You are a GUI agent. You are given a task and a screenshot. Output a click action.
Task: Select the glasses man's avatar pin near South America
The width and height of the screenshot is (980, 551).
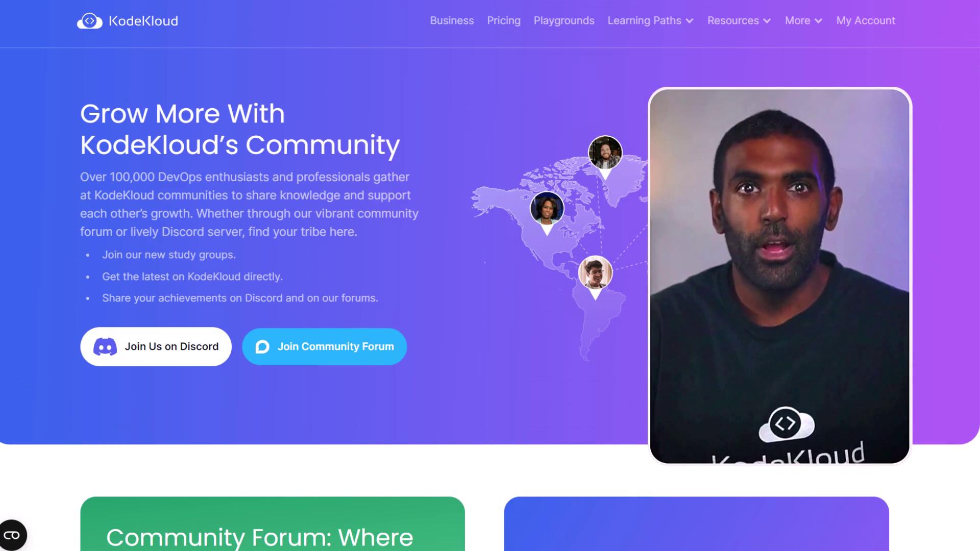coord(595,277)
